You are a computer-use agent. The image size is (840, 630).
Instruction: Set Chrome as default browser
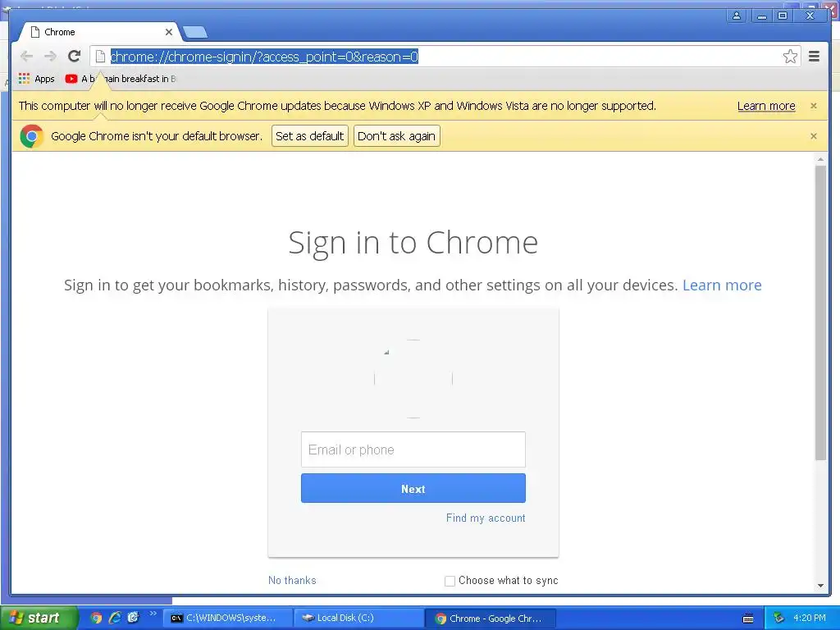(309, 136)
